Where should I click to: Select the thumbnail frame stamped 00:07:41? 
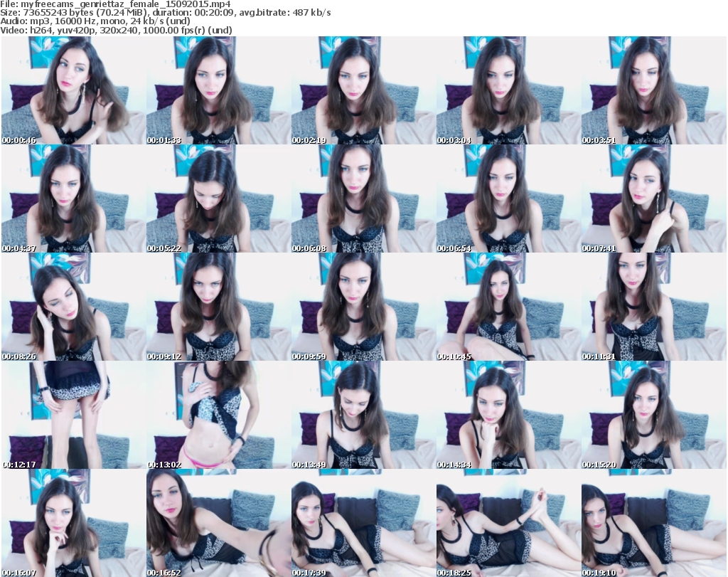pyautogui.click(x=654, y=198)
